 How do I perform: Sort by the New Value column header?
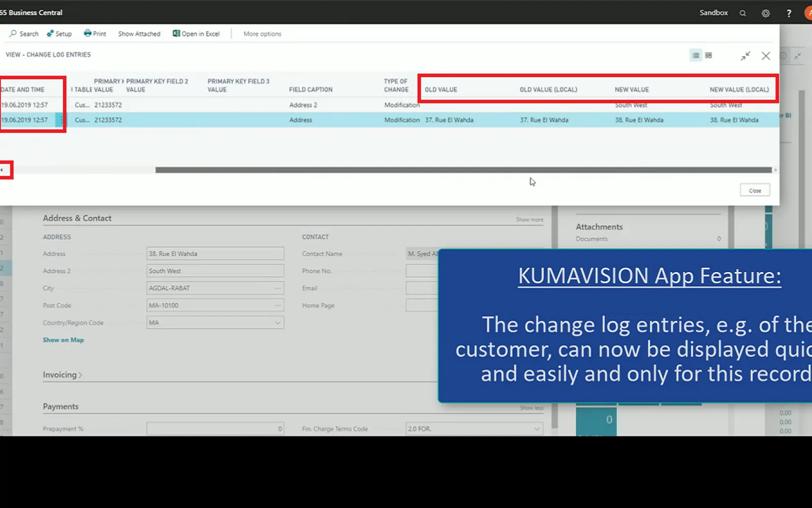(632, 89)
